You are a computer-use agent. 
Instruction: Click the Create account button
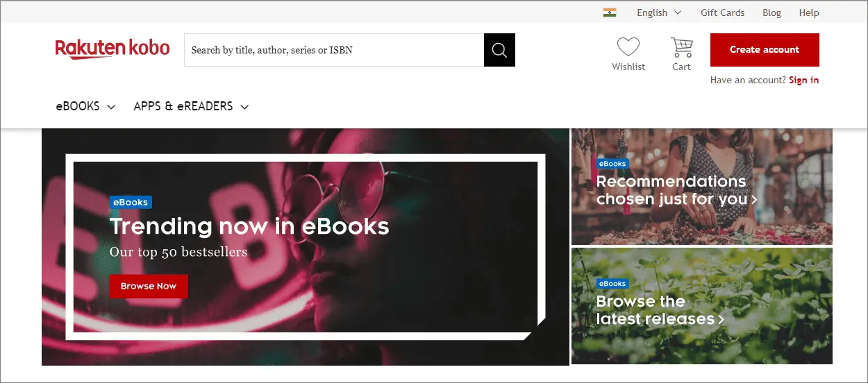(x=765, y=50)
